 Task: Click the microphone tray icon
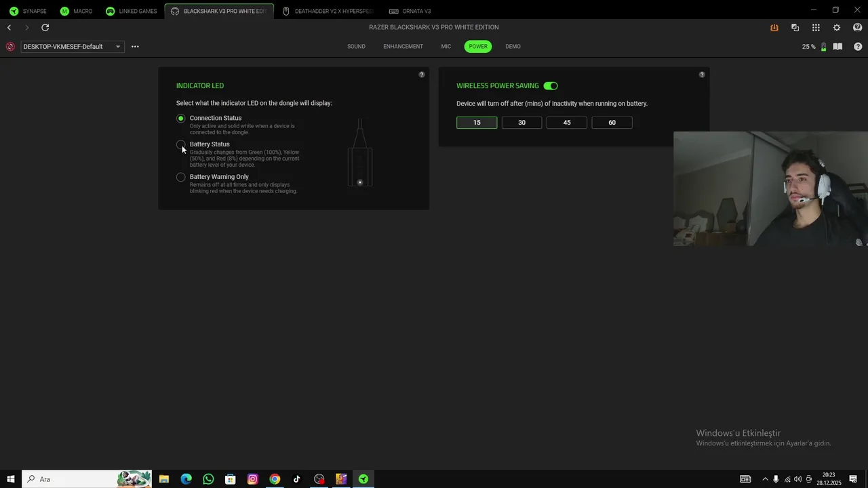click(776, 479)
